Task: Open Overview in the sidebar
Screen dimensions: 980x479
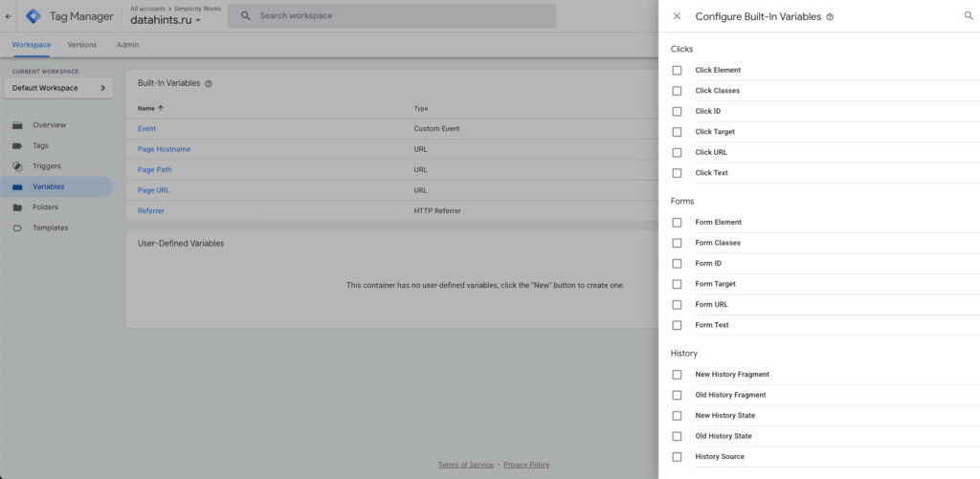Action: coord(50,125)
